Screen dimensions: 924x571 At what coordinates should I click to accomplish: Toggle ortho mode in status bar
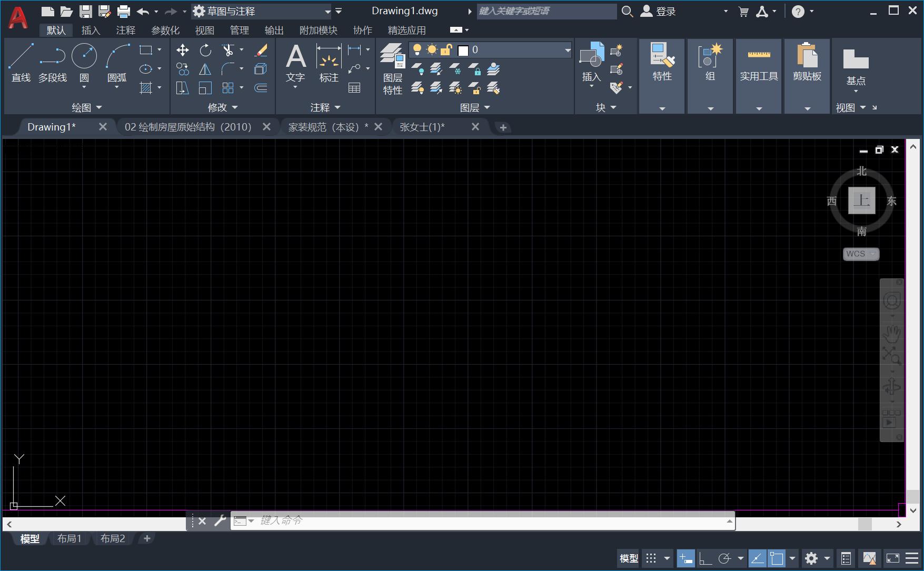point(705,558)
